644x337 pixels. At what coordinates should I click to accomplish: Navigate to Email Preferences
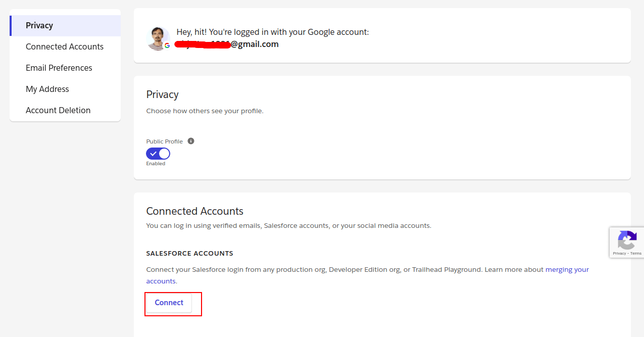tap(59, 68)
